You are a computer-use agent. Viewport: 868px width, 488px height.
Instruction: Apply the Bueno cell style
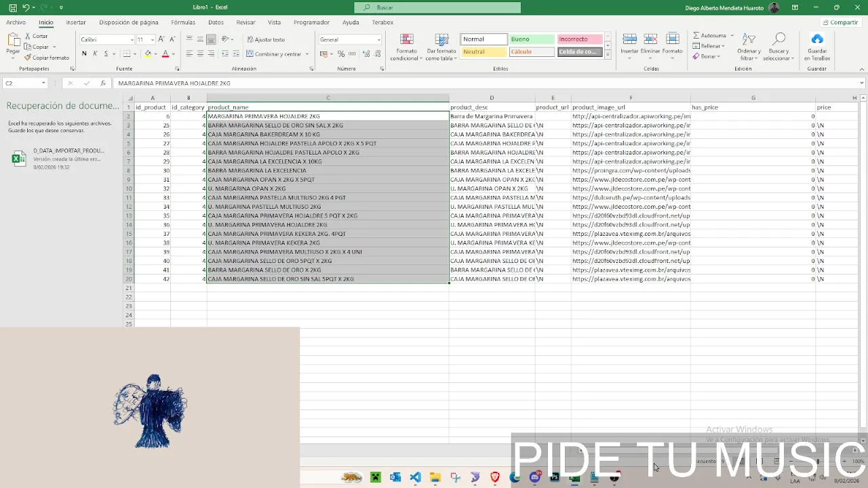pos(532,39)
